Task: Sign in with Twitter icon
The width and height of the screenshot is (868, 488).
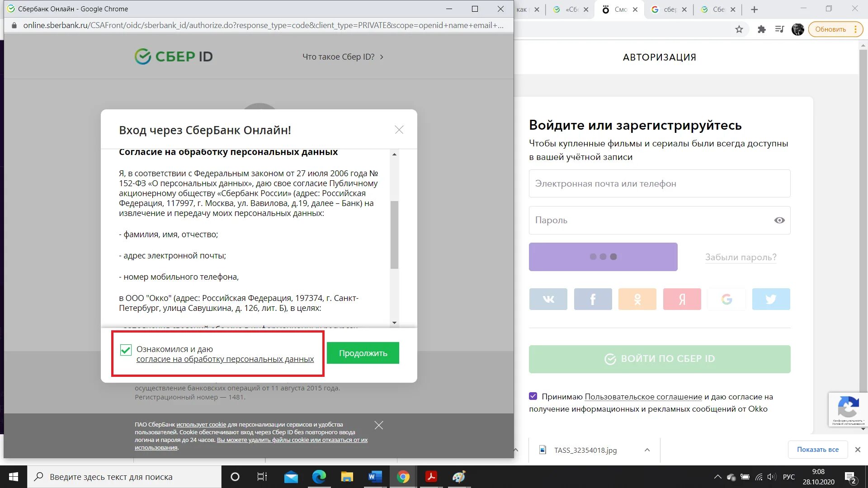Action: coord(771,299)
